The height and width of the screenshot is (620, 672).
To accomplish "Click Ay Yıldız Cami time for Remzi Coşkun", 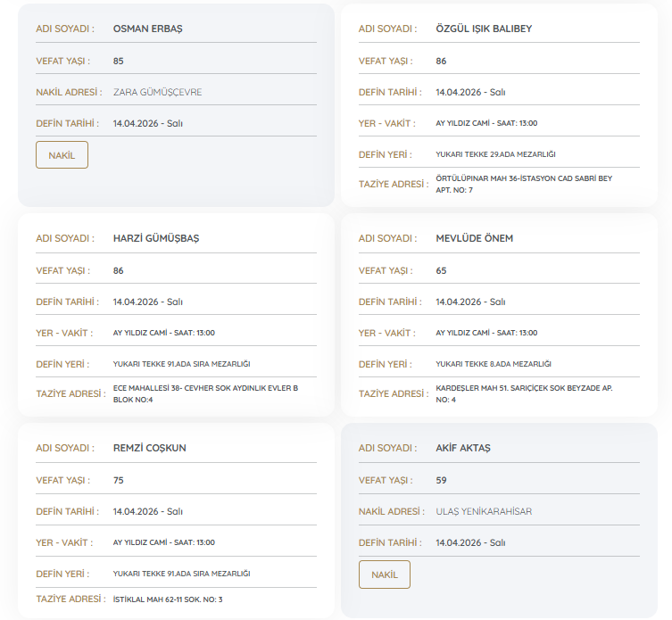I will coord(163,542).
